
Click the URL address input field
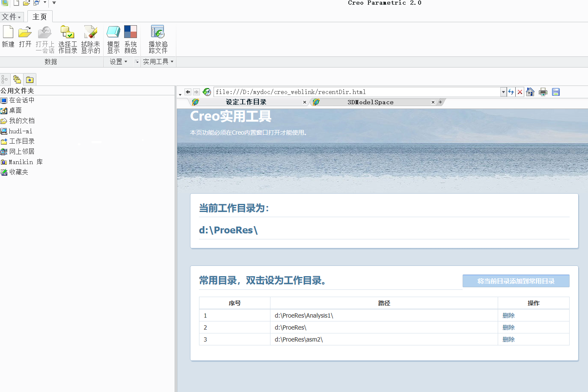coord(357,92)
